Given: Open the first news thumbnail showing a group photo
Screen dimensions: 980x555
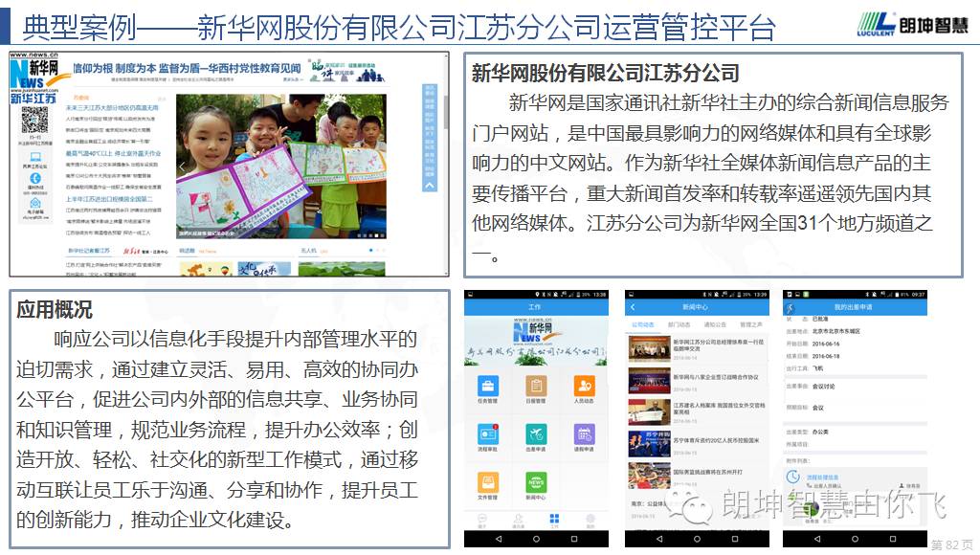Looking at the screenshot, I should pyautogui.click(x=649, y=348).
